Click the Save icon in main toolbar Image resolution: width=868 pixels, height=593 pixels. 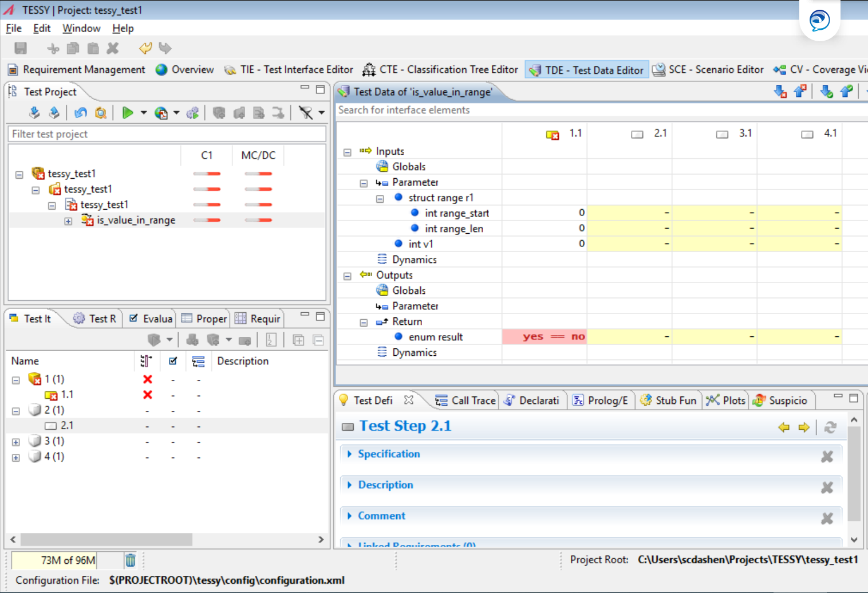point(21,48)
